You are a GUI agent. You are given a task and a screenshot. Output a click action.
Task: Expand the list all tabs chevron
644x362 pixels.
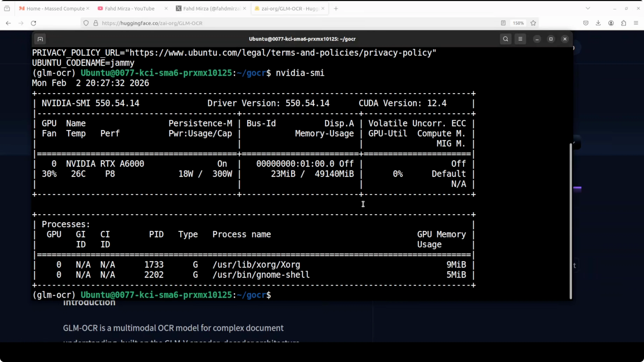click(588, 9)
